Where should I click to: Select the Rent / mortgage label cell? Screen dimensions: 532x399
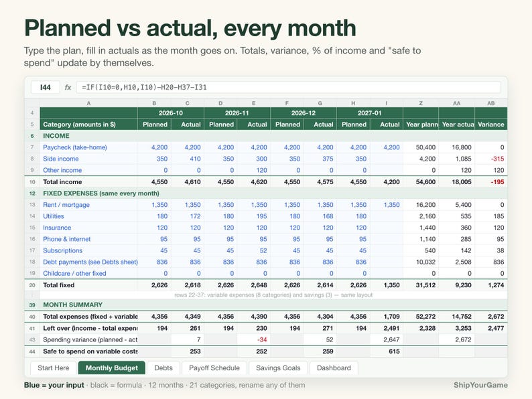click(x=88, y=205)
